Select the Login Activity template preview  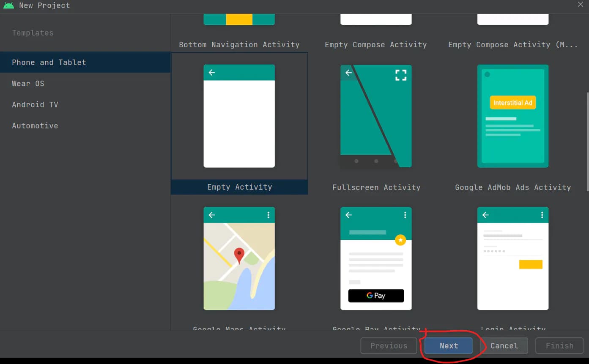(x=512, y=258)
